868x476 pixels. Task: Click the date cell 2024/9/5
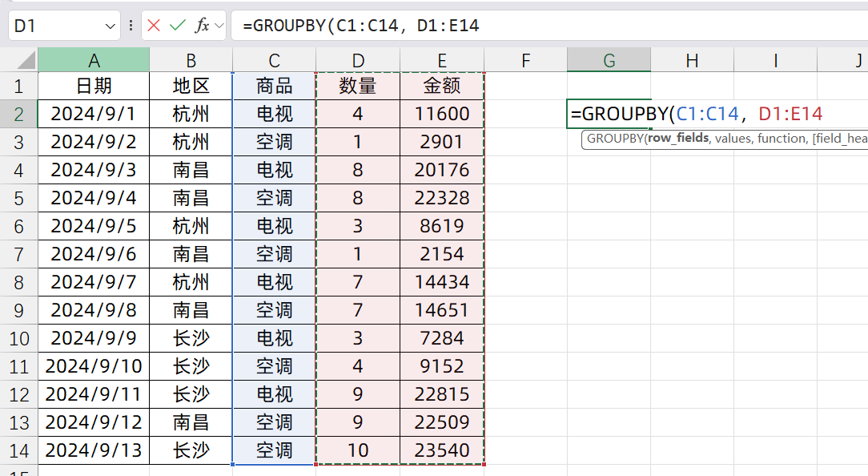pos(94,226)
